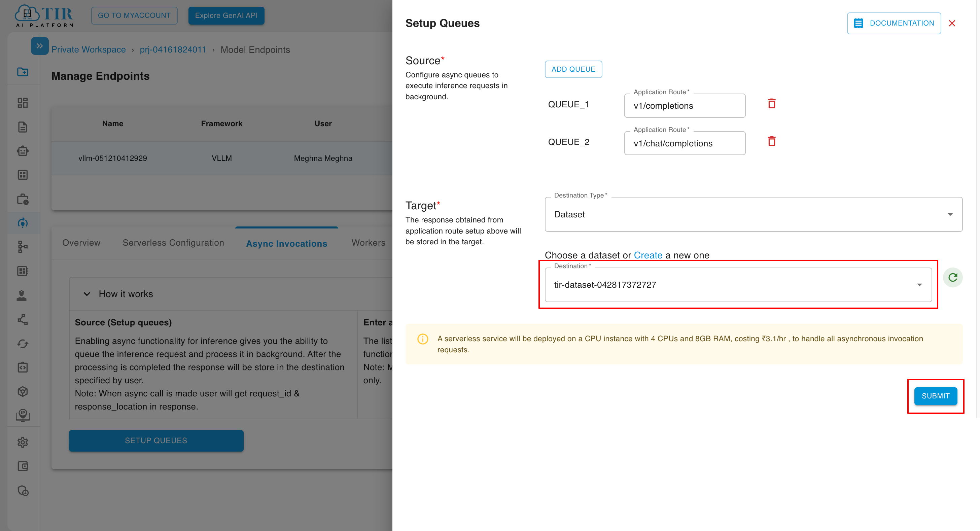Click Model Endpoints breadcrumb text
This screenshot has width=980, height=531.
pos(255,50)
